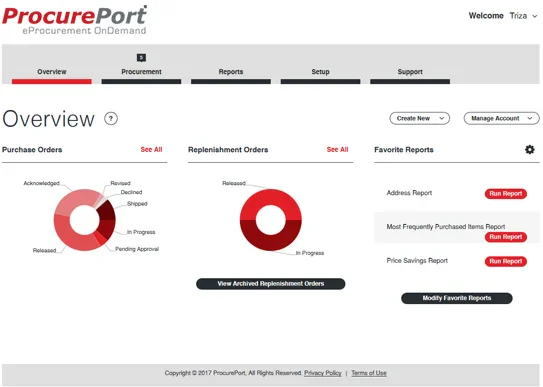The width and height of the screenshot is (543, 387).
Task: Run the Address Report
Action: click(x=506, y=194)
